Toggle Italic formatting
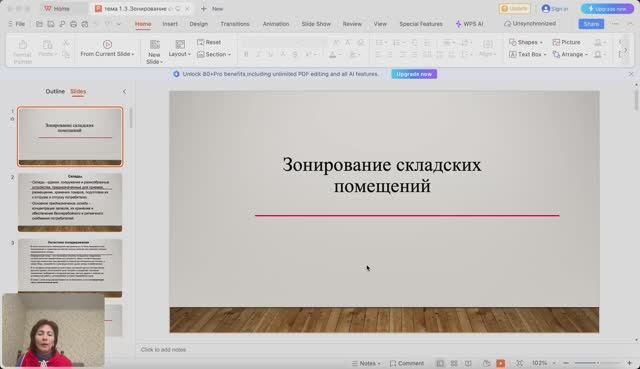 pos(258,54)
